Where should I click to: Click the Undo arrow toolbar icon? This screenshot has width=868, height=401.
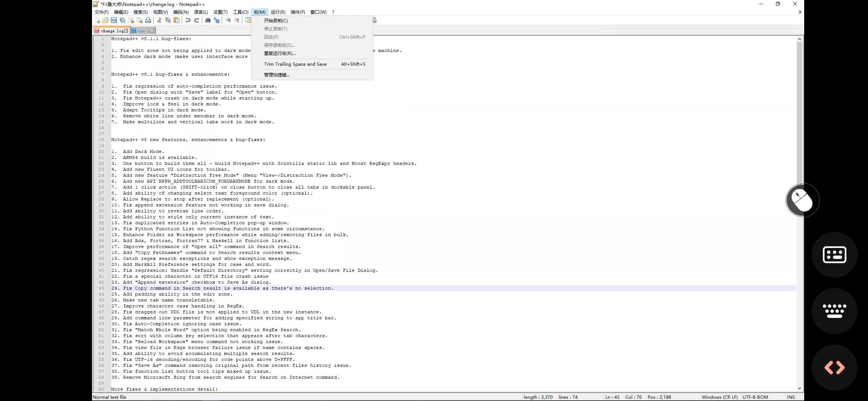tap(188, 20)
